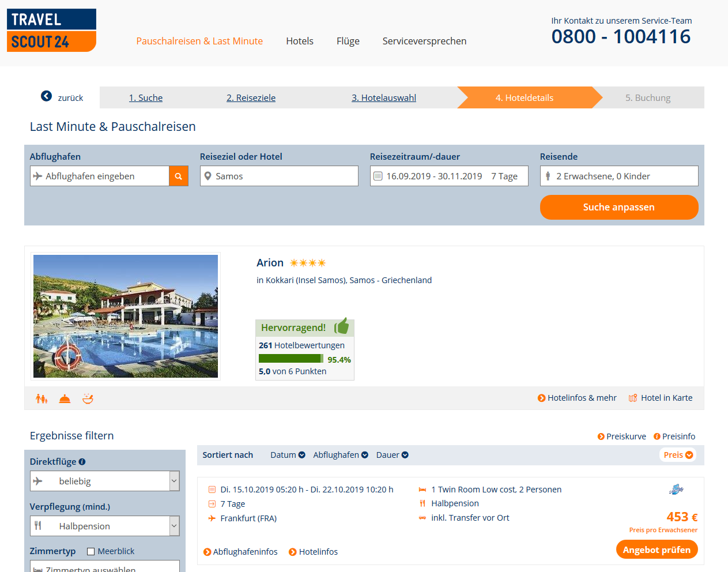
Task: Click the TravelScout24 logo
Action: pyautogui.click(x=51, y=31)
